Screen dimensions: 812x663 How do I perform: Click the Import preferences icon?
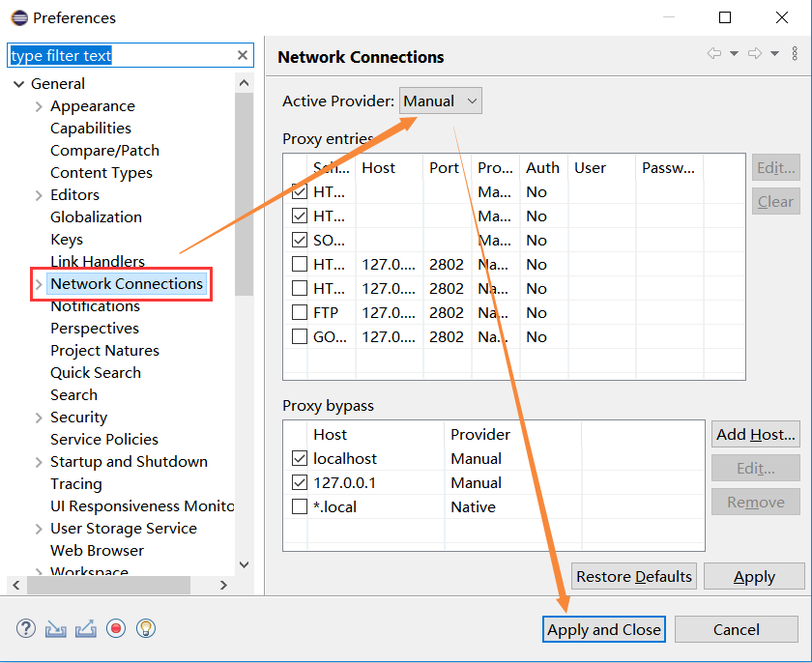tap(56, 628)
